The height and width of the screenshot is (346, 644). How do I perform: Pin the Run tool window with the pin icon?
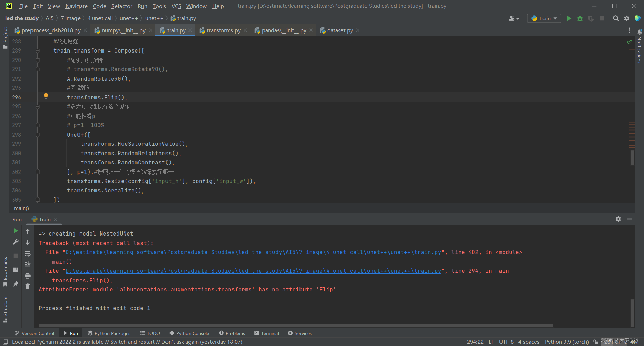(x=16, y=283)
